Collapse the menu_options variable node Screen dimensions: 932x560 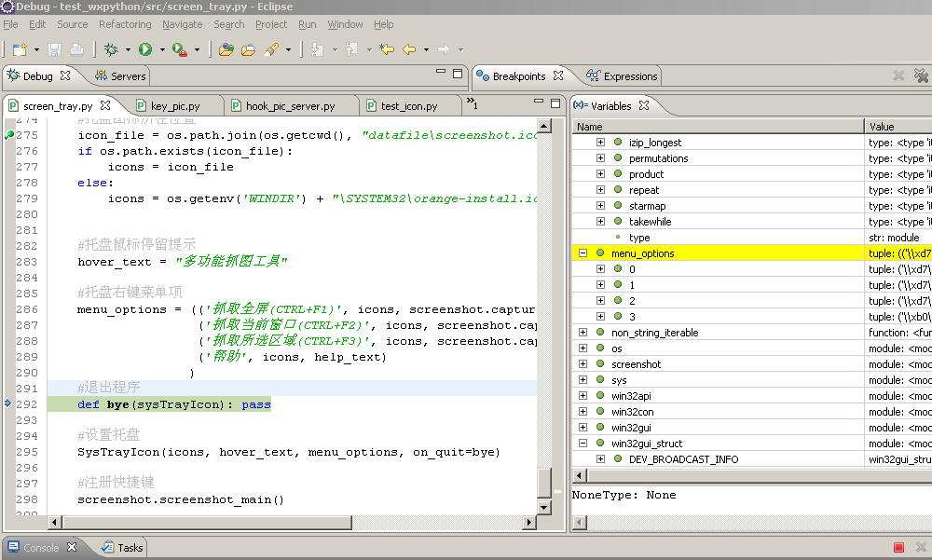pyautogui.click(x=582, y=253)
